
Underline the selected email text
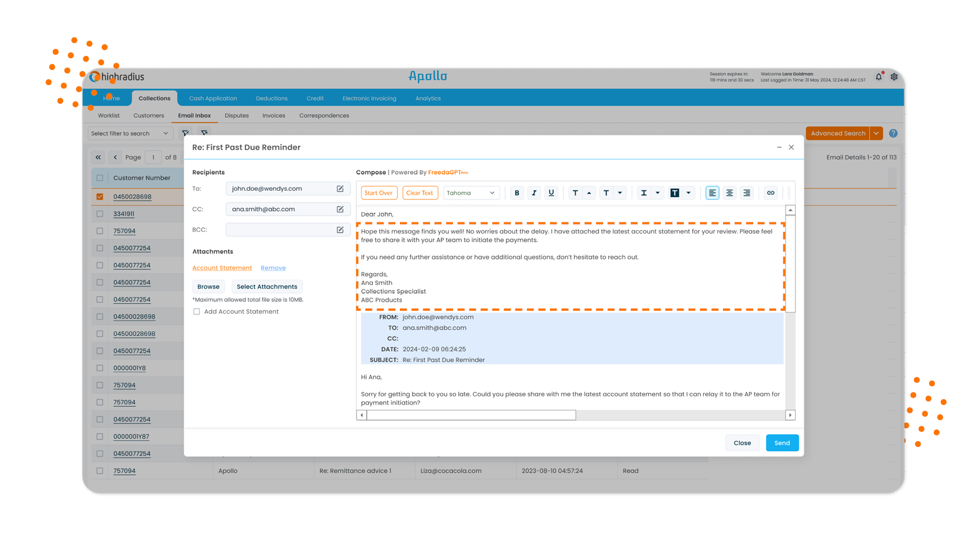tap(551, 193)
